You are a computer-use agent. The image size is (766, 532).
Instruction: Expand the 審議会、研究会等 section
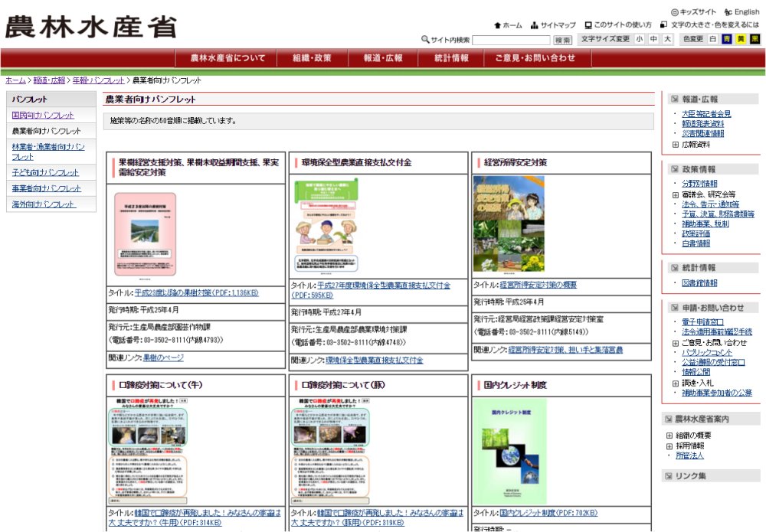(x=675, y=194)
